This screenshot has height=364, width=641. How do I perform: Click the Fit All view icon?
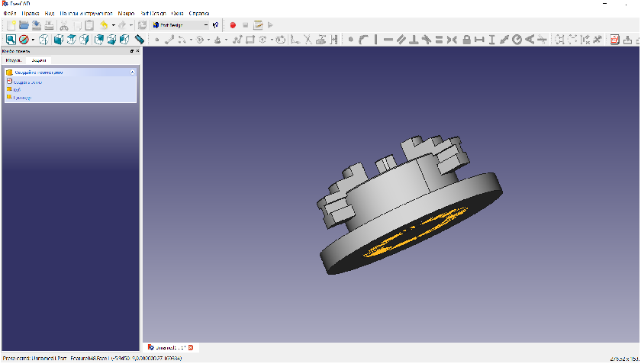11,39
